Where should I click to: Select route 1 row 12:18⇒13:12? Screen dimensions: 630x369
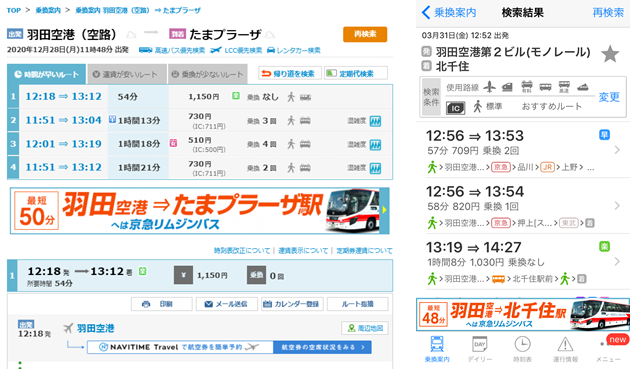200,96
